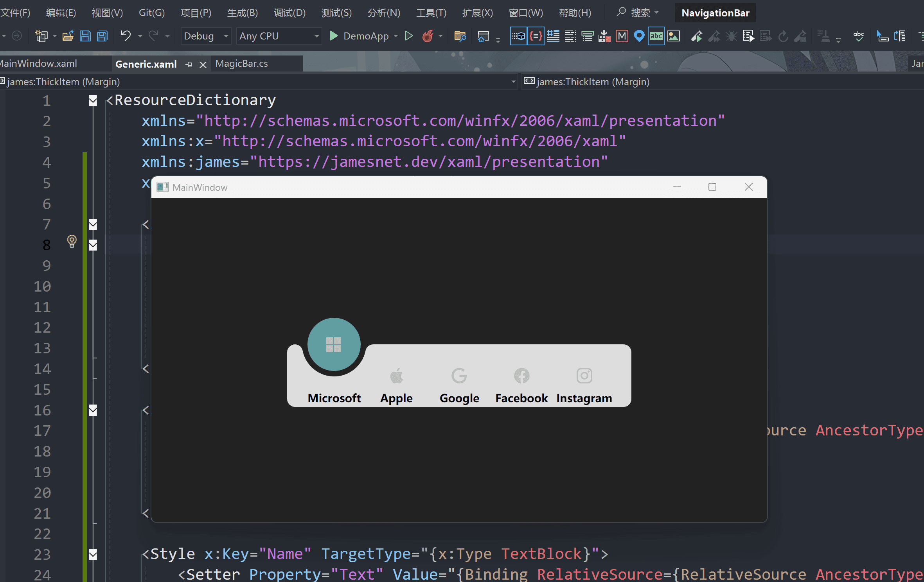Click the Undo arrow icon
Screen dimensions: 924x582
126,36
